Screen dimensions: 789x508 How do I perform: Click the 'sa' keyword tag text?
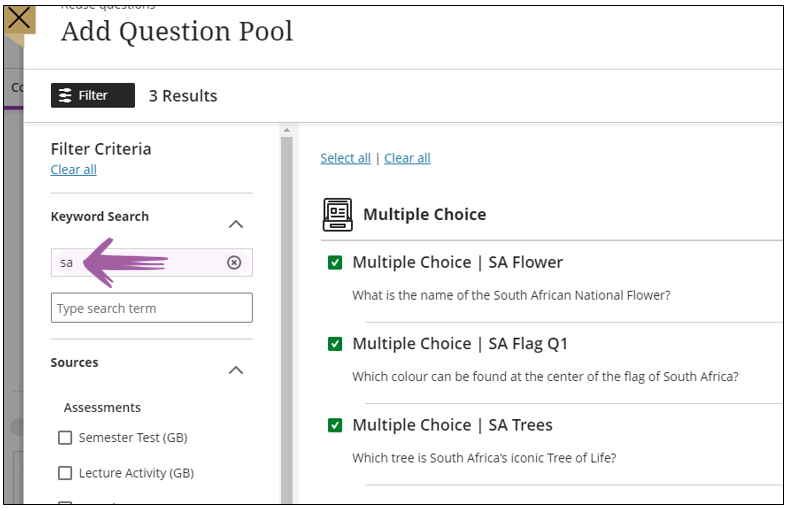point(66,263)
